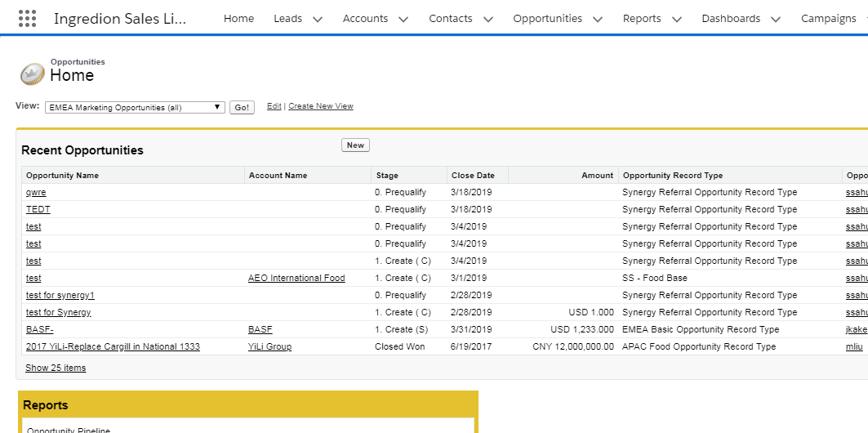Open the View selector combo box
Screen dimensions: 868x433
(135, 107)
